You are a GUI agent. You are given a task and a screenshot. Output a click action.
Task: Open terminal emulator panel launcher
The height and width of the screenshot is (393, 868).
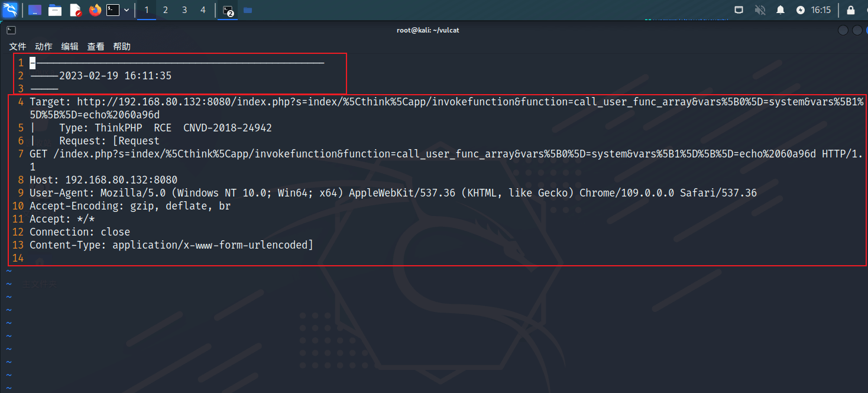[113, 10]
